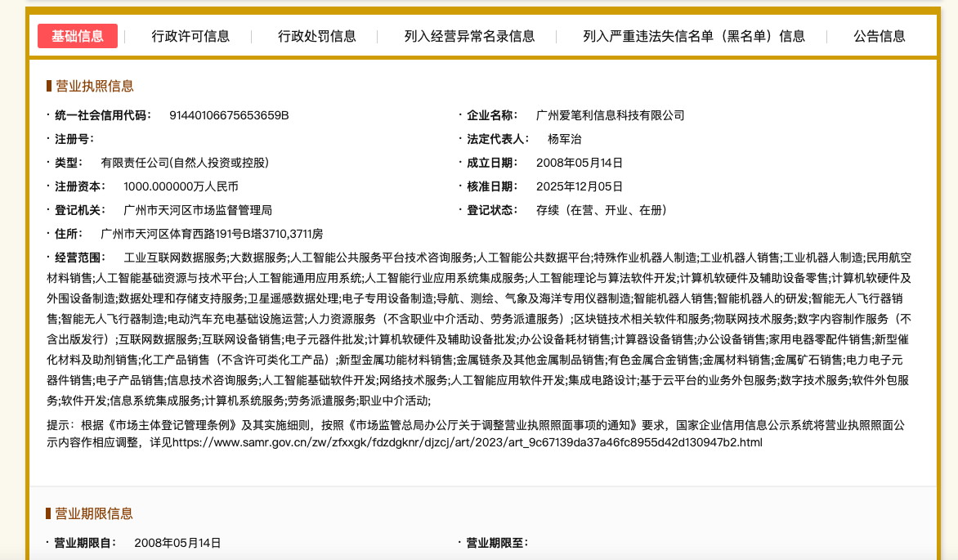Click the 经营范围 label

(80, 258)
